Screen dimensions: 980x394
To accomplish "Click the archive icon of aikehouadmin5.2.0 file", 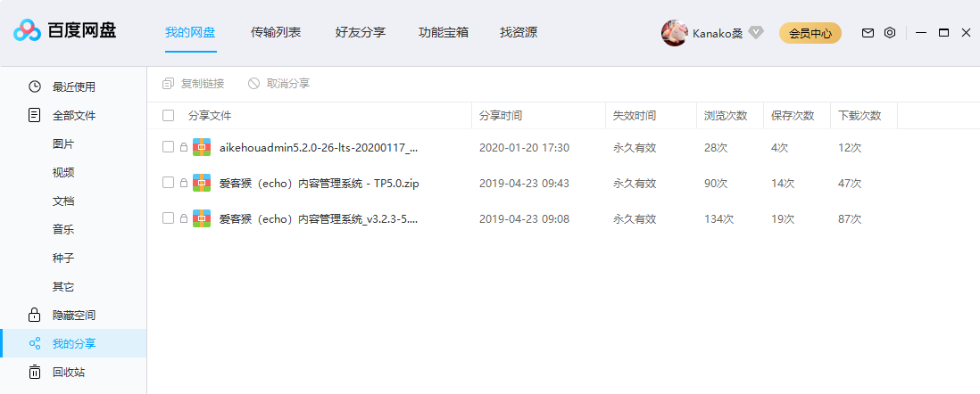I will pyautogui.click(x=201, y=147).
